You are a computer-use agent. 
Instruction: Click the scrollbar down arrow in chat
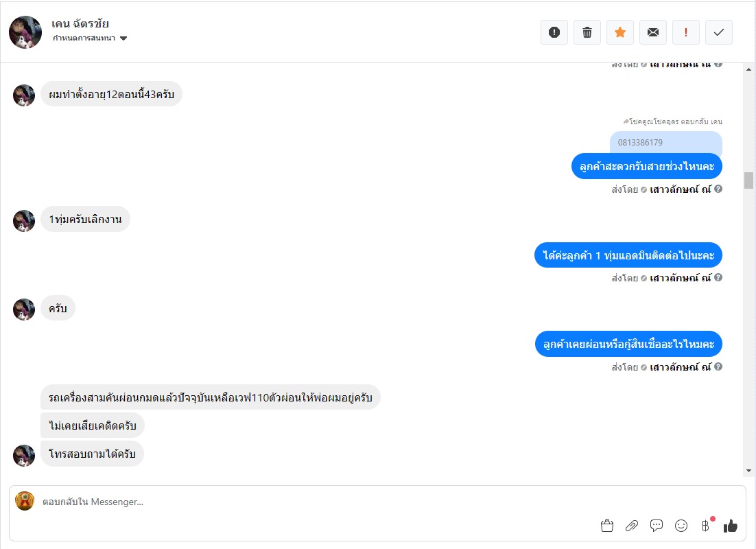pyautogui.click(x=748, y=471)
